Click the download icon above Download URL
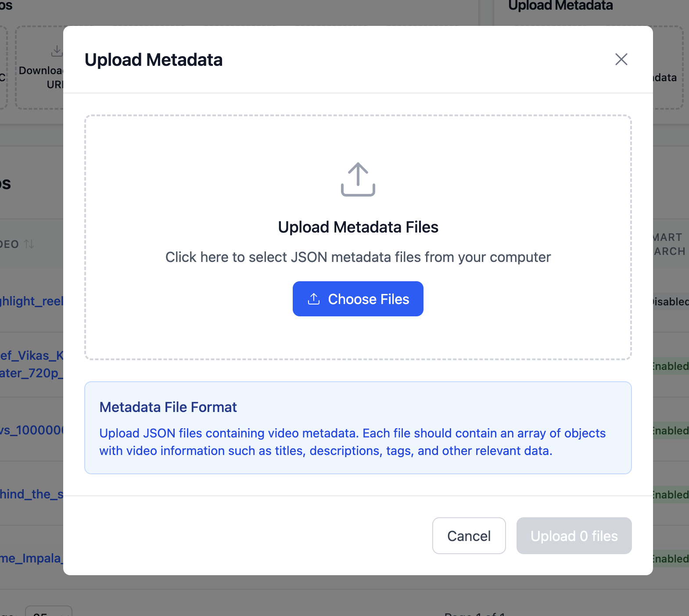Screen dimensions: 689x616 (57, 51)
